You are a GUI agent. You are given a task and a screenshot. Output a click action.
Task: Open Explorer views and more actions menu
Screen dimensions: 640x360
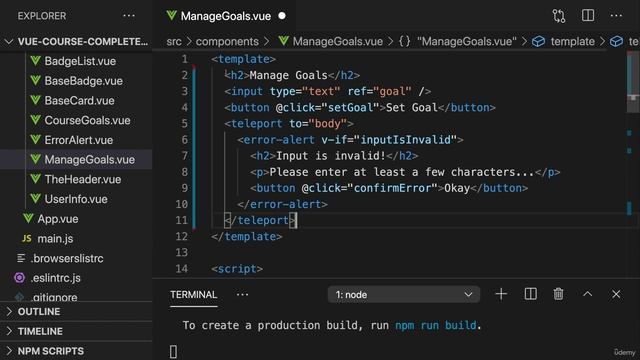coord(129,16)
